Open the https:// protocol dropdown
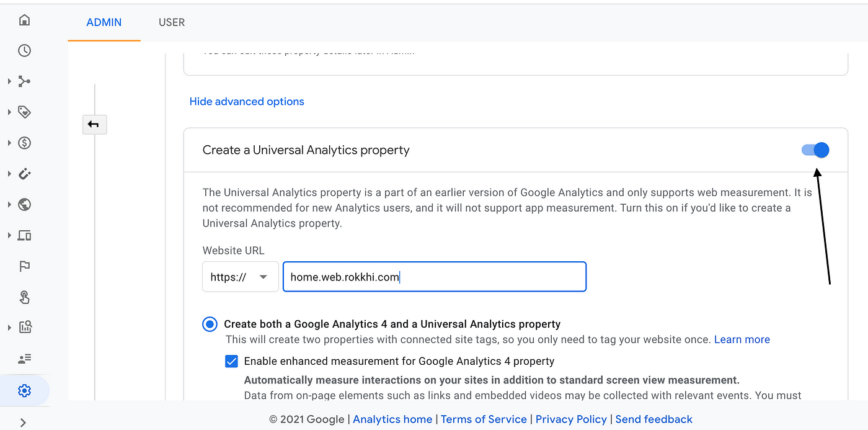868x430 pixels. point(240,277)
